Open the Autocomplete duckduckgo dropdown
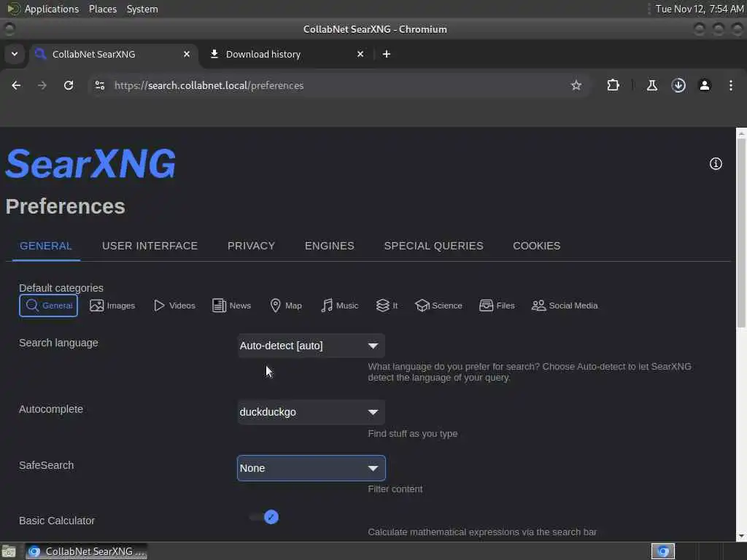This screenshot has height=560, width=747. 311,412
